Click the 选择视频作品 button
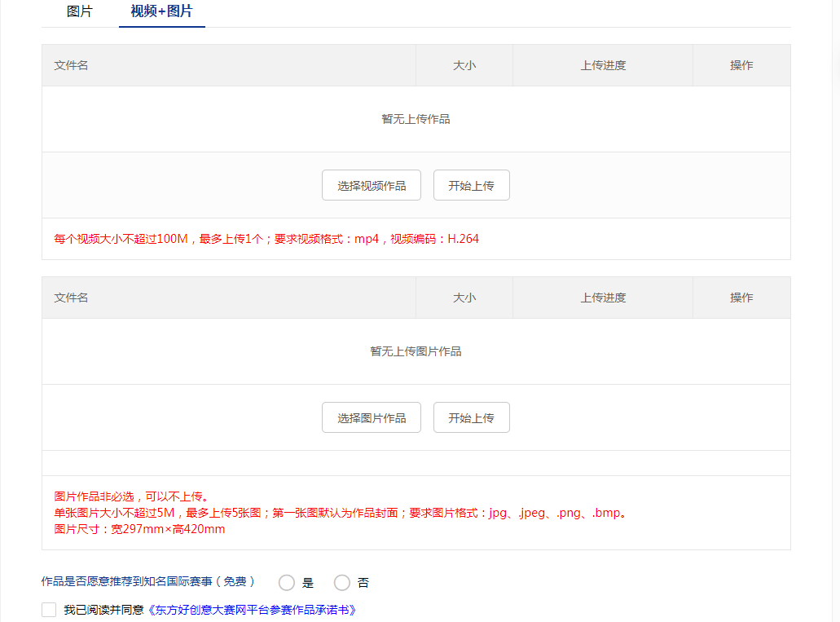840x622 pixels. coord(372,185)
